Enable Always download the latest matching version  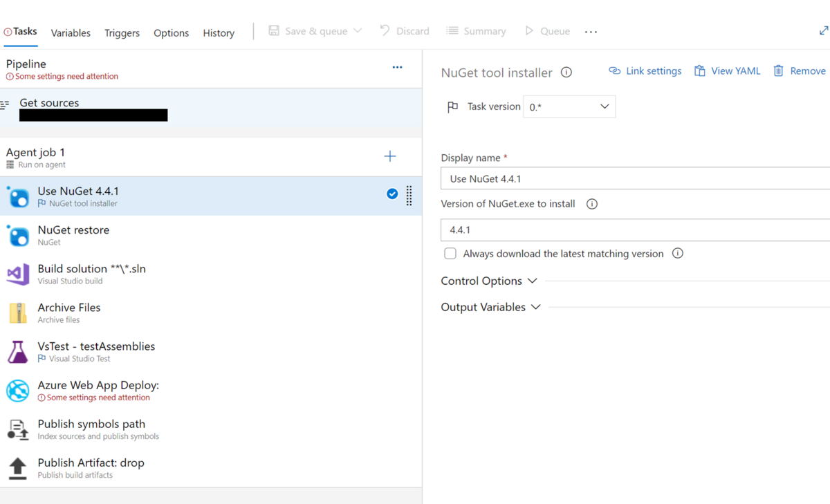[450, 254]
